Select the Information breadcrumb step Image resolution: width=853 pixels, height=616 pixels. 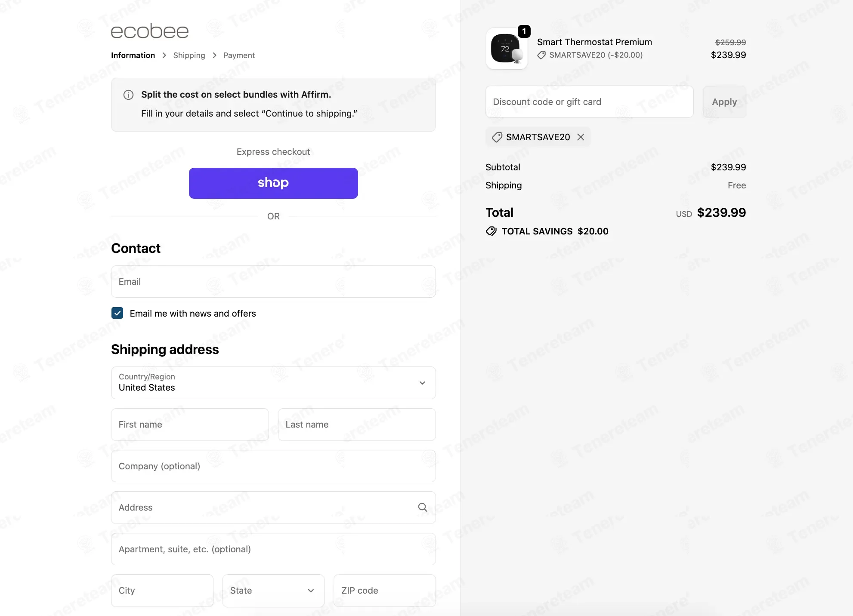point(133,55)
